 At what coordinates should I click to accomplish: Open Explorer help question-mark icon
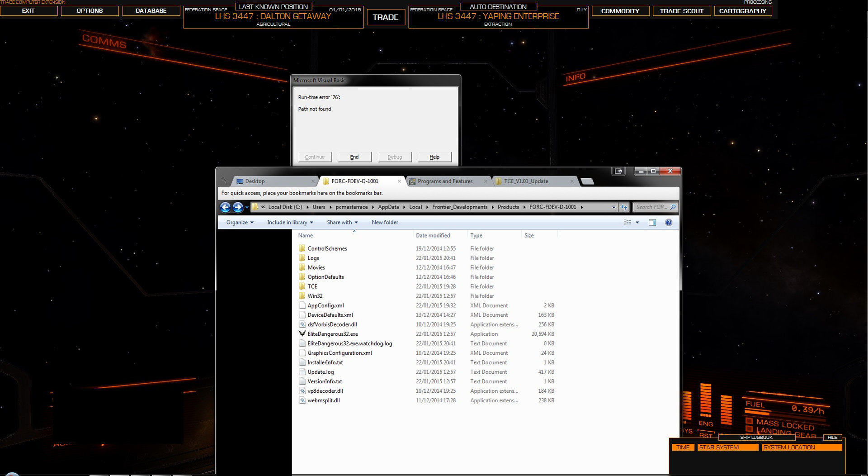pos(669,222)
